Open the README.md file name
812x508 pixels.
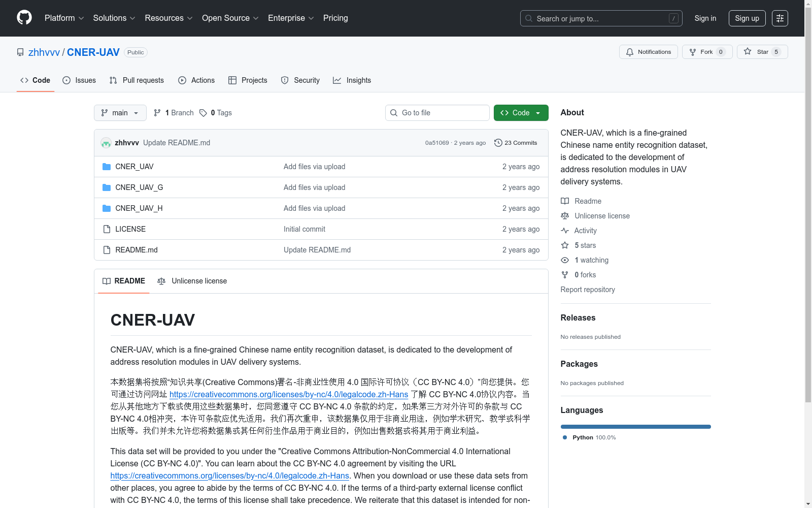(137, 250)
